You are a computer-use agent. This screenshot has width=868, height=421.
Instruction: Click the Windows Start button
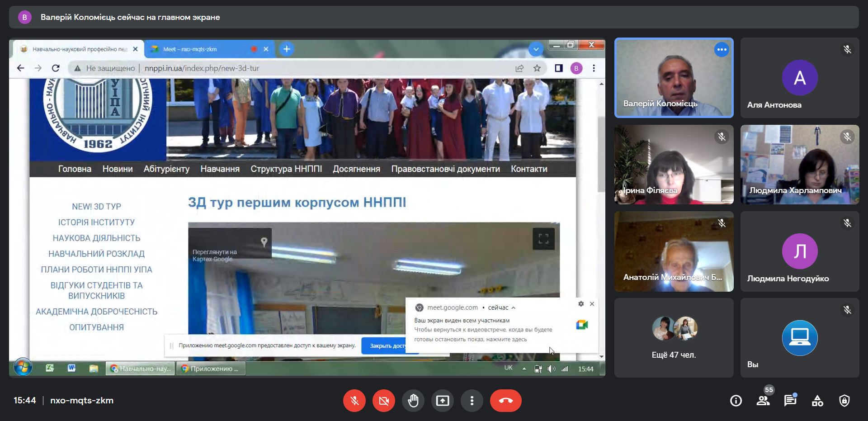[23, 368]
